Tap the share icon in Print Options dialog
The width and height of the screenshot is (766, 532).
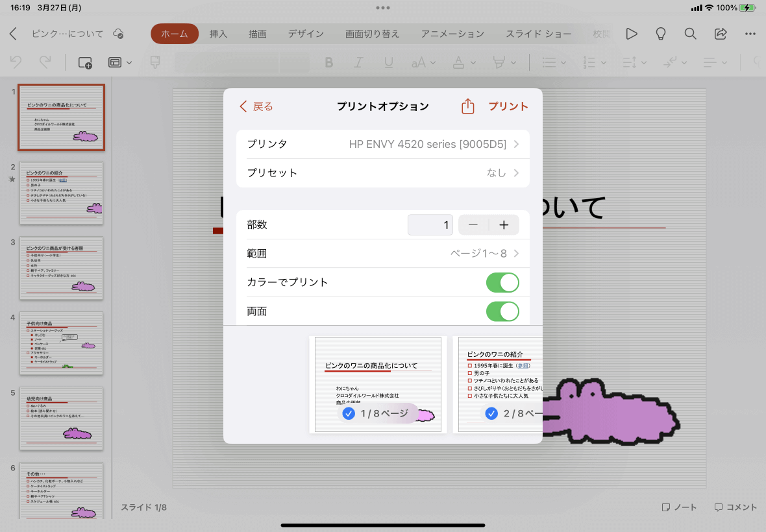467,106
